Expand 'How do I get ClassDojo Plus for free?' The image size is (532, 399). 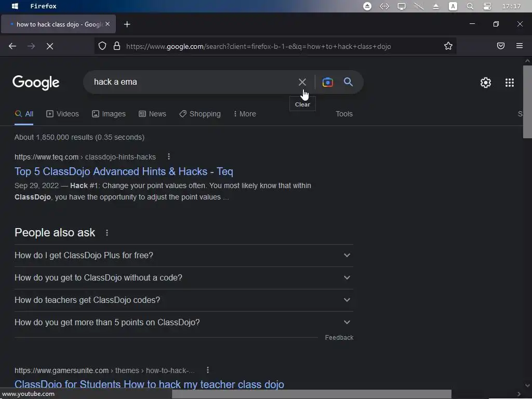click(184, 256)
